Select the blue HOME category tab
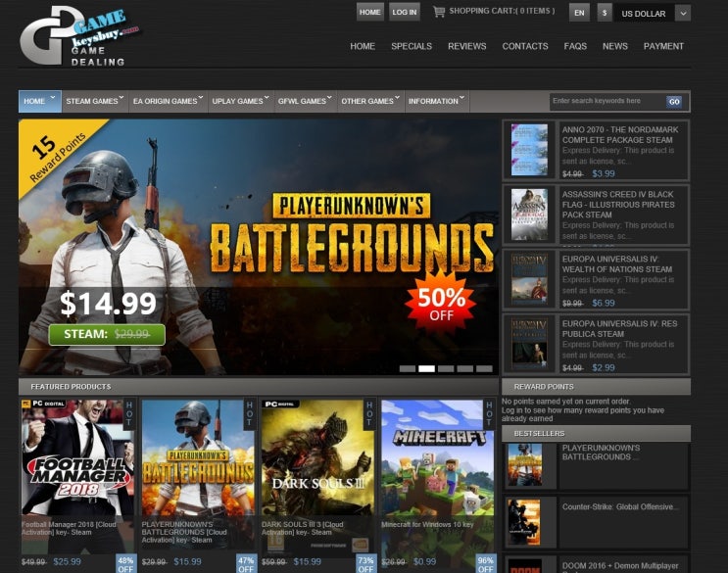Viewport: 728px width, 573px height. 40,101
